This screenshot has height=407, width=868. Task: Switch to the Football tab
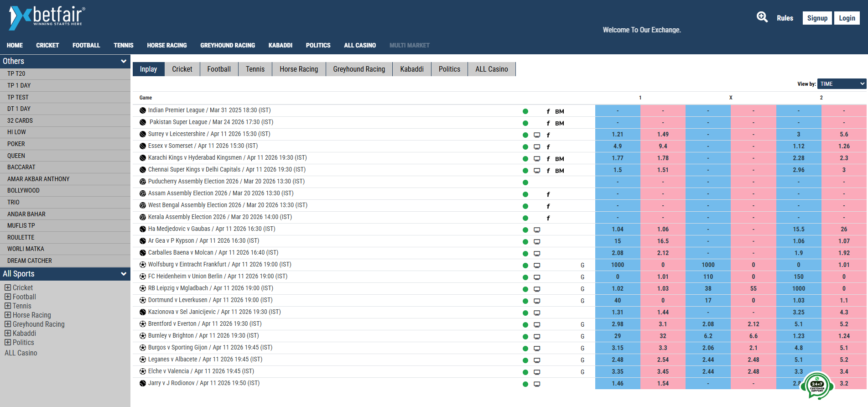tap(219, 69)
